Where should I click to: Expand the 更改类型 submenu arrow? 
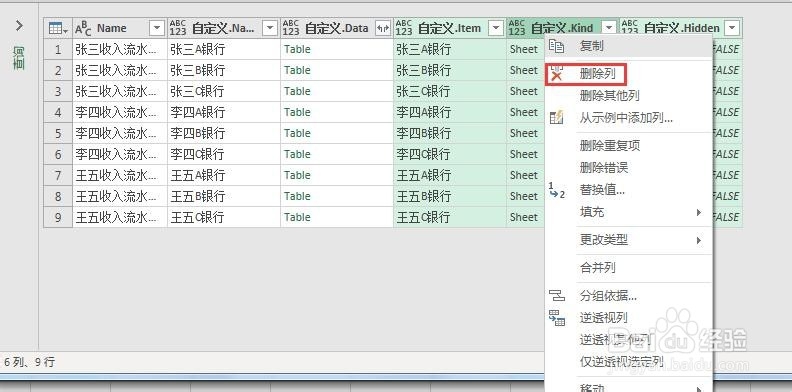pos(699,240)
